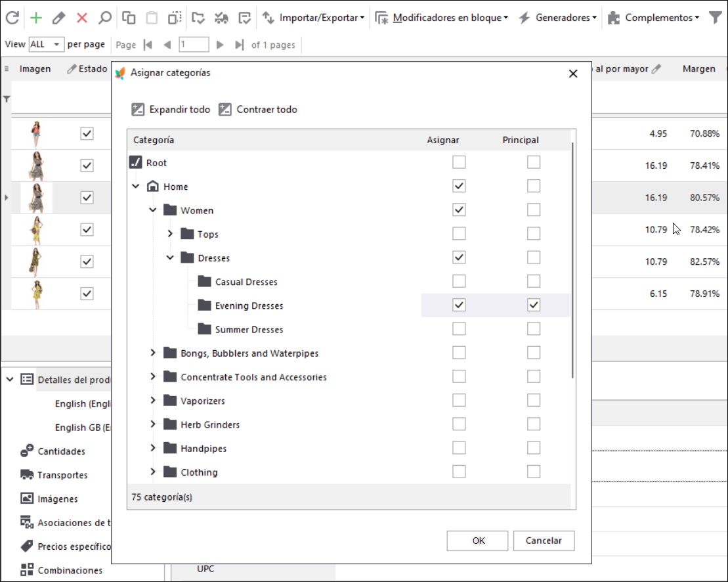This screenshot has width=728, height=582.
Task: Toggle Estado checkbox in first product row
Action: pyautogui.click(x=87, y=133)
